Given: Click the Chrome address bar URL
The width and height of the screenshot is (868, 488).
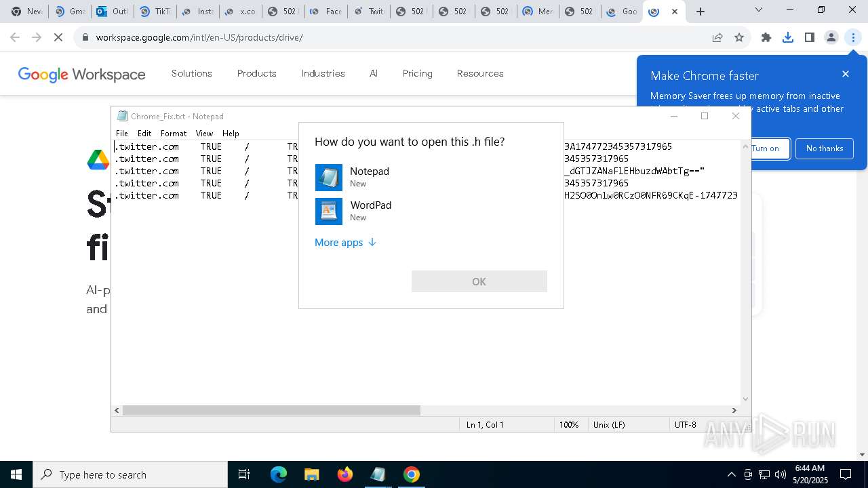Looking at the screenshot, I should (199, 37).
